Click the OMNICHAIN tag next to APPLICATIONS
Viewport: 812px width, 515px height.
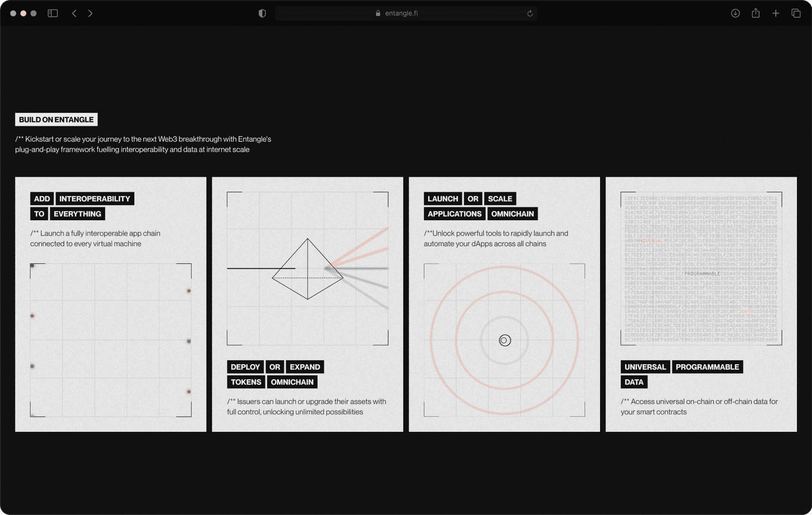(x=513, y=214)
